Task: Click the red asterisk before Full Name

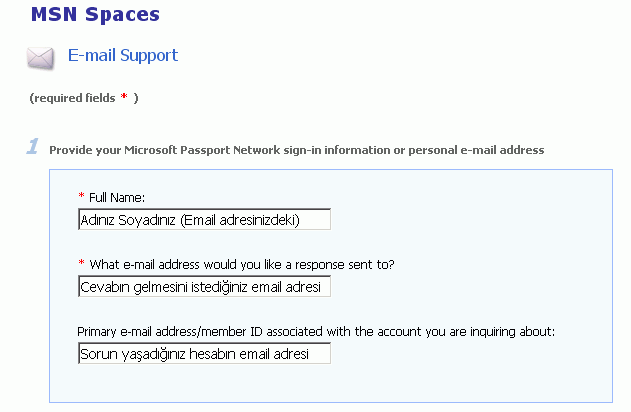Action: [x=81, y=197]
